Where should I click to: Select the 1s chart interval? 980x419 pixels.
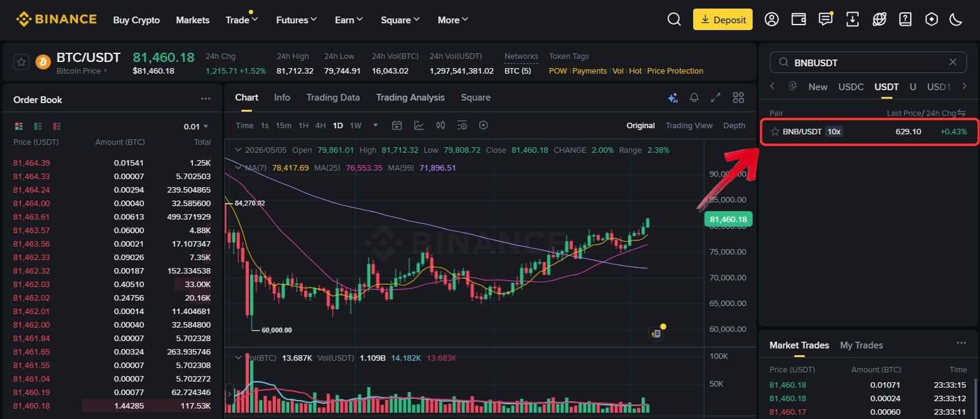265,125
